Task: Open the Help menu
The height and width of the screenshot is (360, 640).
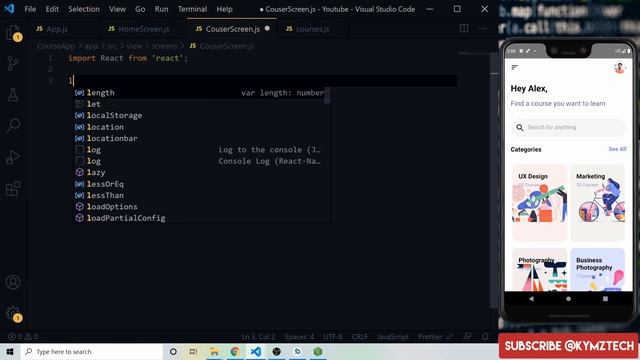Action: 224,9
